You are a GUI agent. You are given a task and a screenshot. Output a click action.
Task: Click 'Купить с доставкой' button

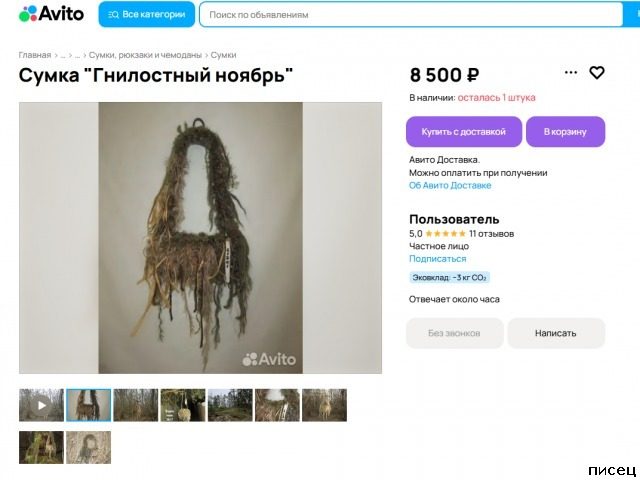[464, 132]
